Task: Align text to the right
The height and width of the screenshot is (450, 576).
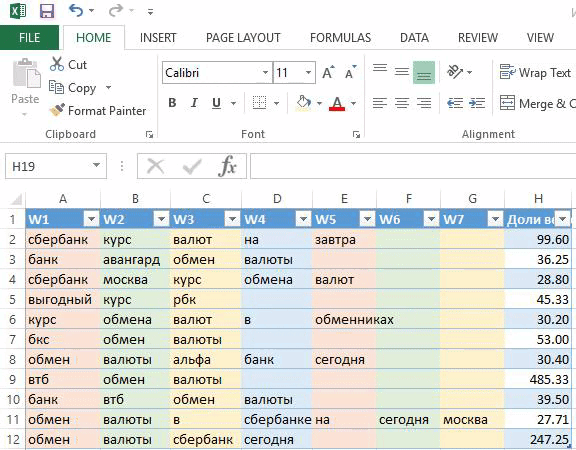Action: point(424,103)
